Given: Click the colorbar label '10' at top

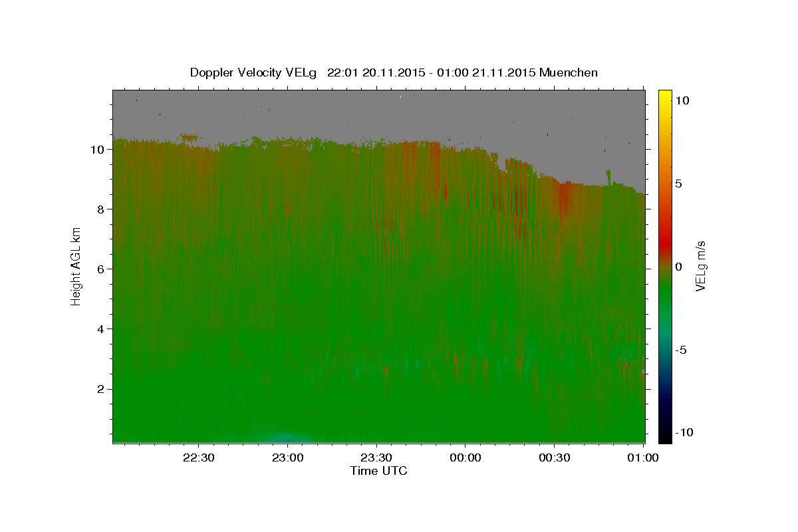Looking at the screenshot, I should [682, 100].
